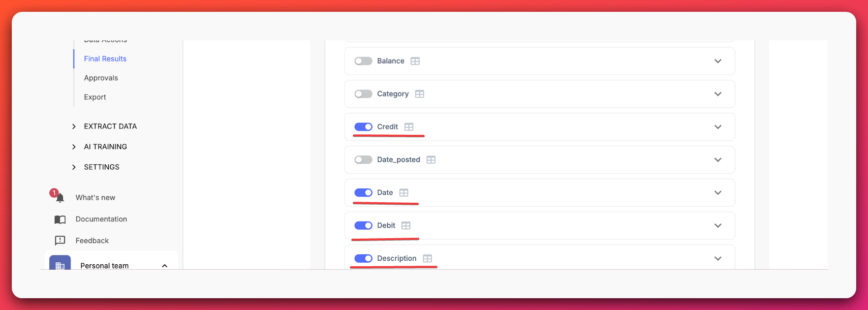The image size is (868, 310).
Task: Click the table icon next to Credit
Action: (409, 126)
